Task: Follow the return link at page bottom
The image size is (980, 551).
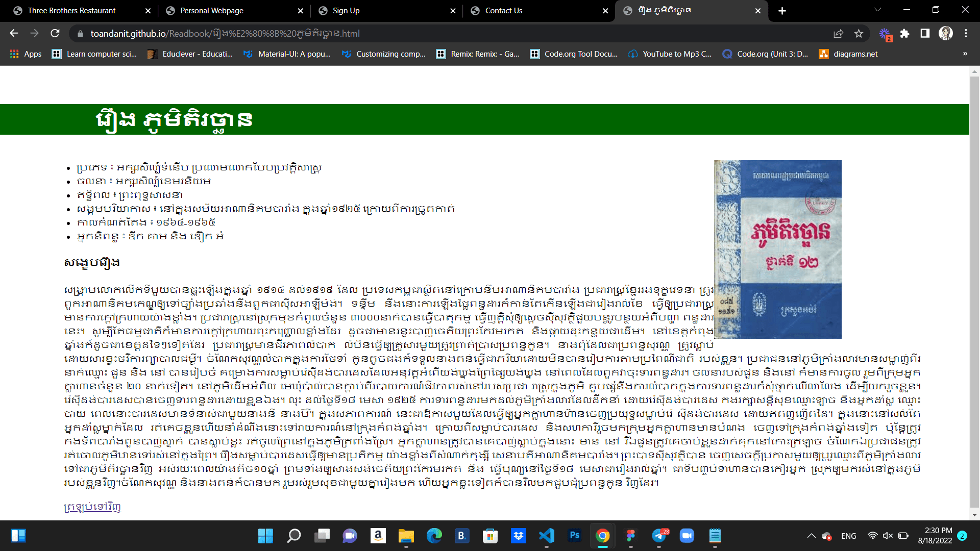Action: [92, 507]
